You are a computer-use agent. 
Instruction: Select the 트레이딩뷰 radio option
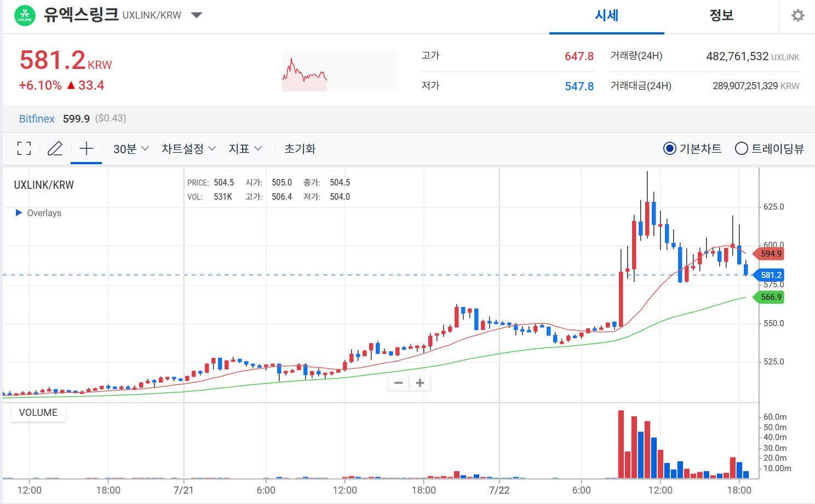[x=770, y=148]
